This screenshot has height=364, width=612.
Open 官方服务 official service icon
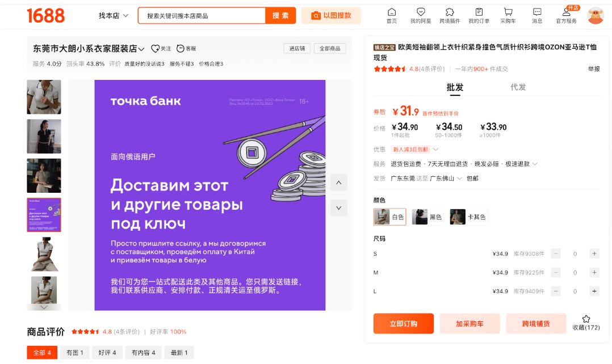pos(567,15)
